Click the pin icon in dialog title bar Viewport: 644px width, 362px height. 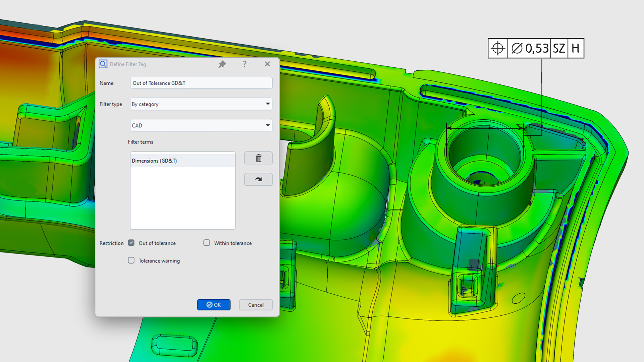coord(222,64)
